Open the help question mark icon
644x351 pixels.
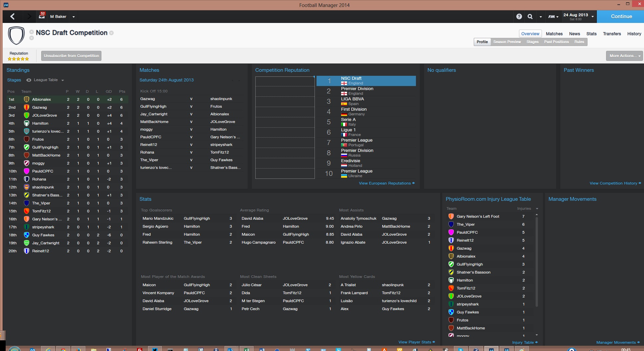519,17
